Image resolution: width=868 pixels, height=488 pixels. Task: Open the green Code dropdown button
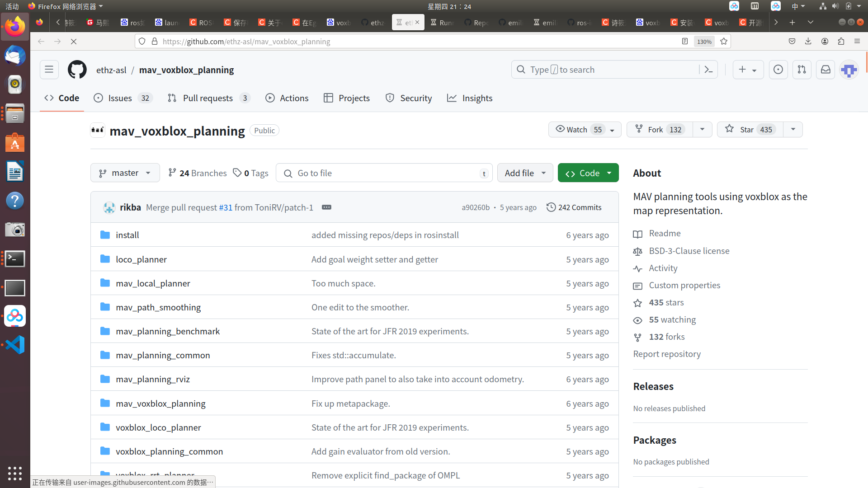[588, 173]
